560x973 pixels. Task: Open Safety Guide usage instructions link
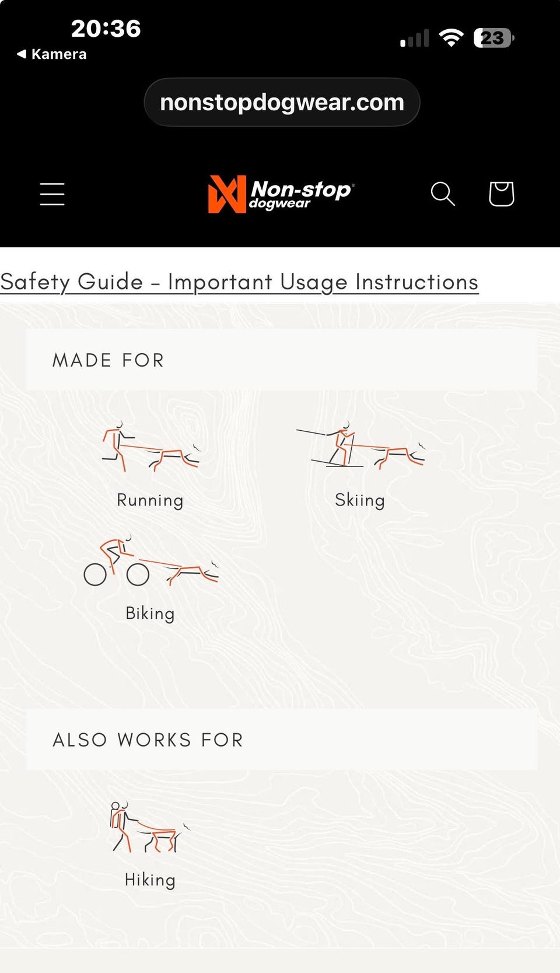click(x=239, y=282)
